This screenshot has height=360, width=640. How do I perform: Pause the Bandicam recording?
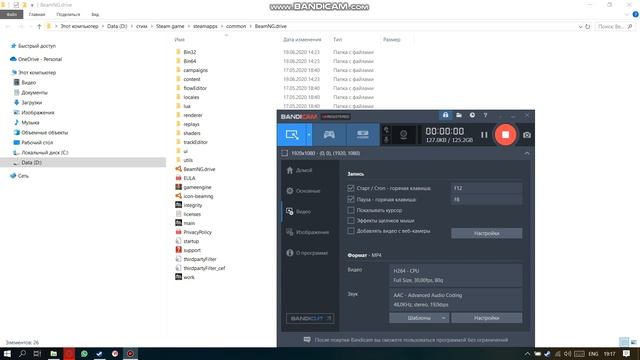(484, 135)
